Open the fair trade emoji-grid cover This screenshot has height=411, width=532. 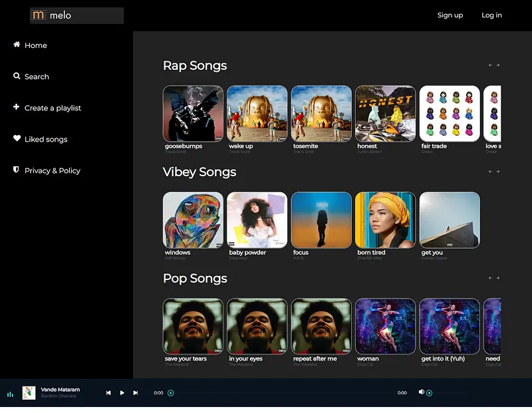[x=450, y=114]
